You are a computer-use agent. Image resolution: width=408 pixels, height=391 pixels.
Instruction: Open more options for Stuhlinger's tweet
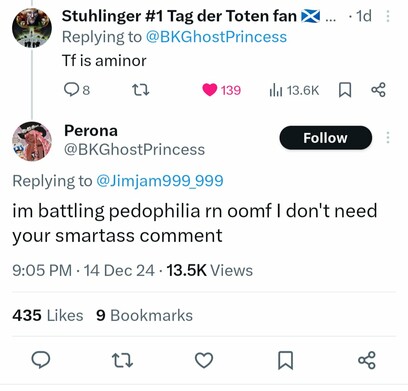click(388, 16)
